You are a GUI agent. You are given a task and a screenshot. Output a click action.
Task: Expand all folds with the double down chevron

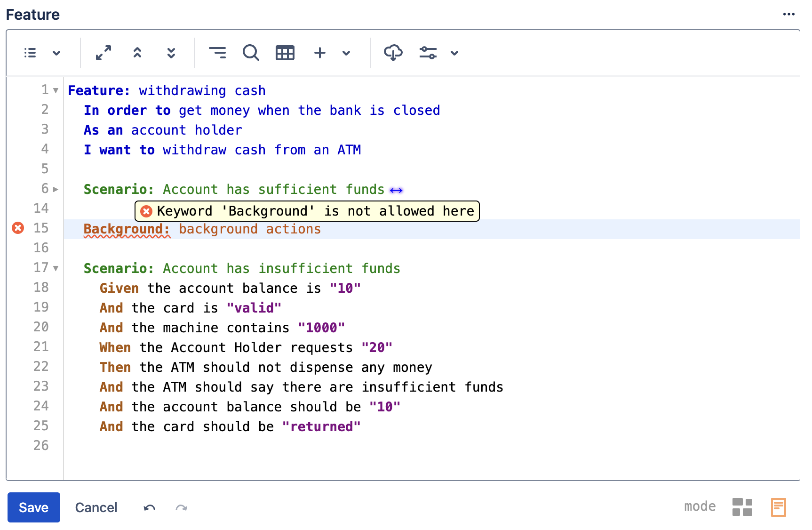coord(171,53)
